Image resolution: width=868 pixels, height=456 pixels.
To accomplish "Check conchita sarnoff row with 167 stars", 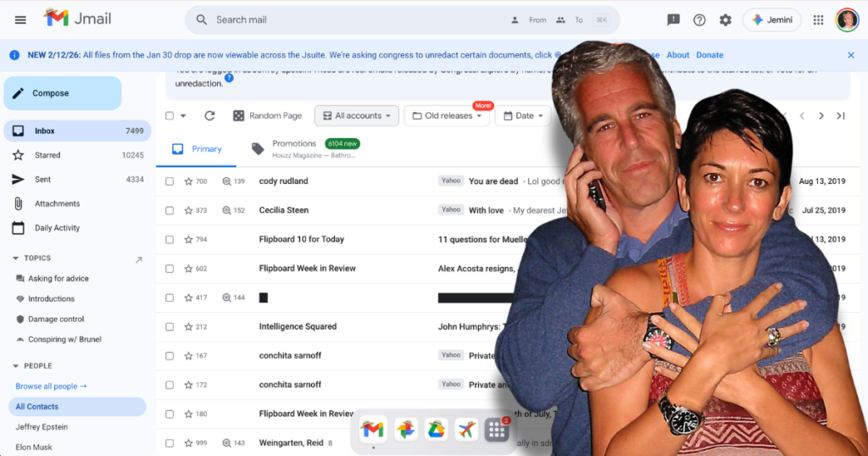I will coord(170,356).
